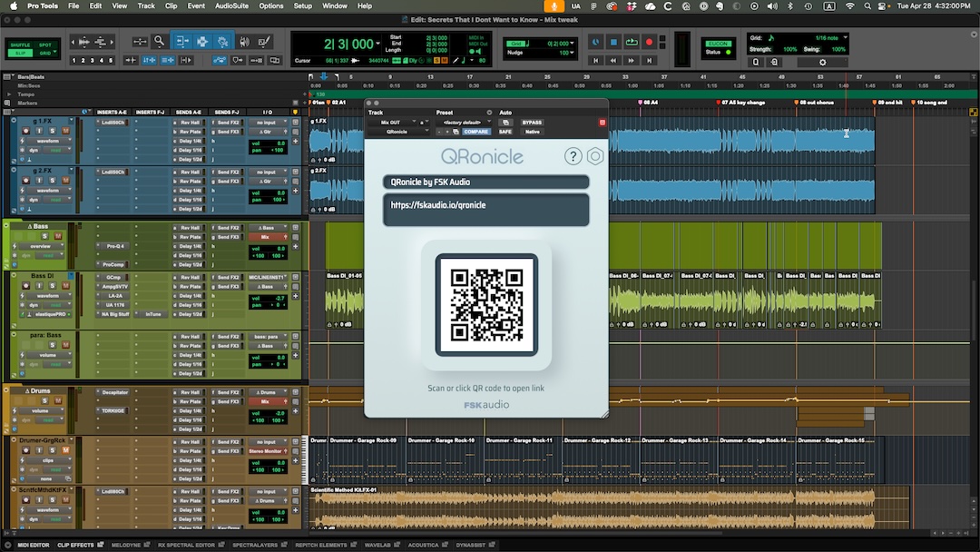Open Pro-Q 4 insert on Bass track
This screenshot has height=552, width=980.
115,246
